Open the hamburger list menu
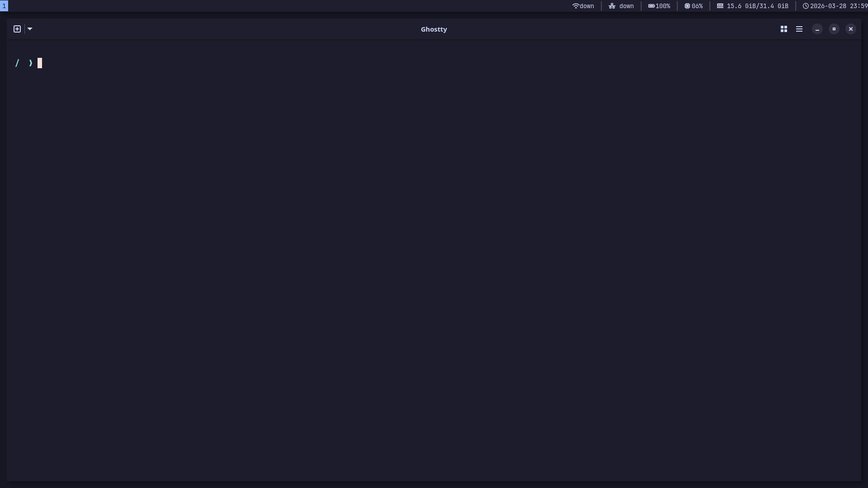 pyautogui.click(x=799, y=28)
